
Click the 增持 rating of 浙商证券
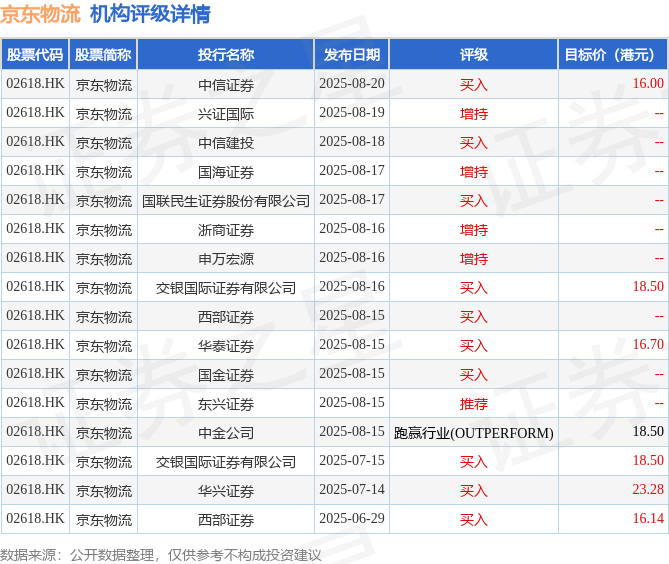point(474,230)
